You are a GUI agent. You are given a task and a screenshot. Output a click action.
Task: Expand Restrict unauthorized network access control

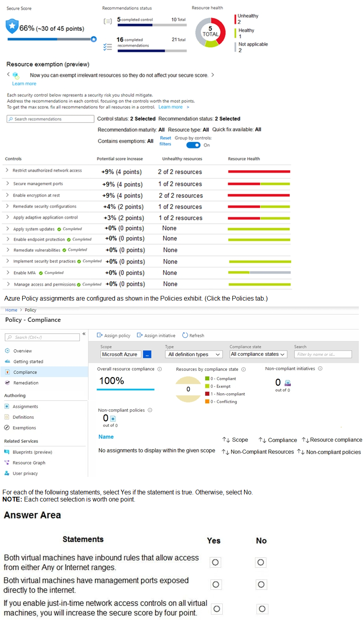click(7, 170)
